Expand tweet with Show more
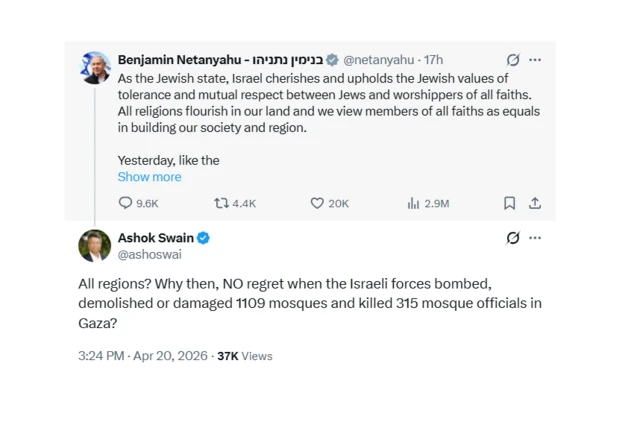This screenshot has height=422, width=640. (x=149, y=177)
